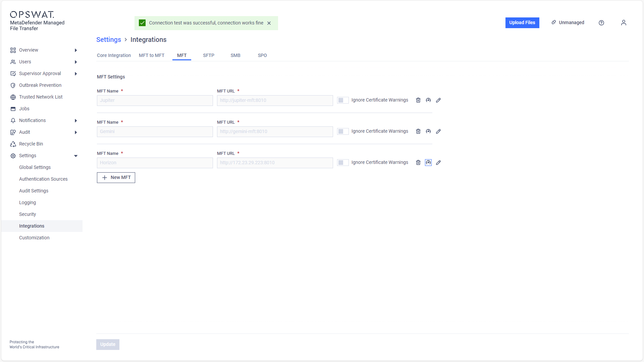Toggle Ignore Certificate Warnings for Gemini
Viewport: 644px width, 362px height.
(x=343, y=131)
